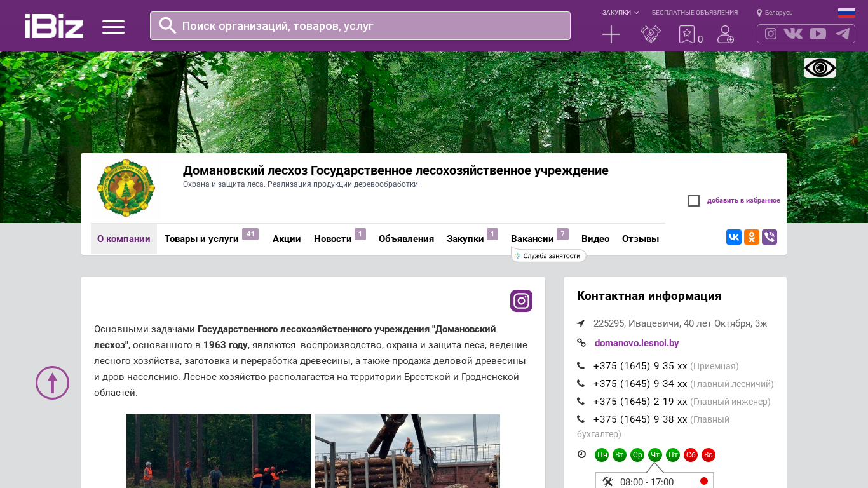Share company page via Viber
The width and height of the screenshot is (868, 488).
coord(769,237)
